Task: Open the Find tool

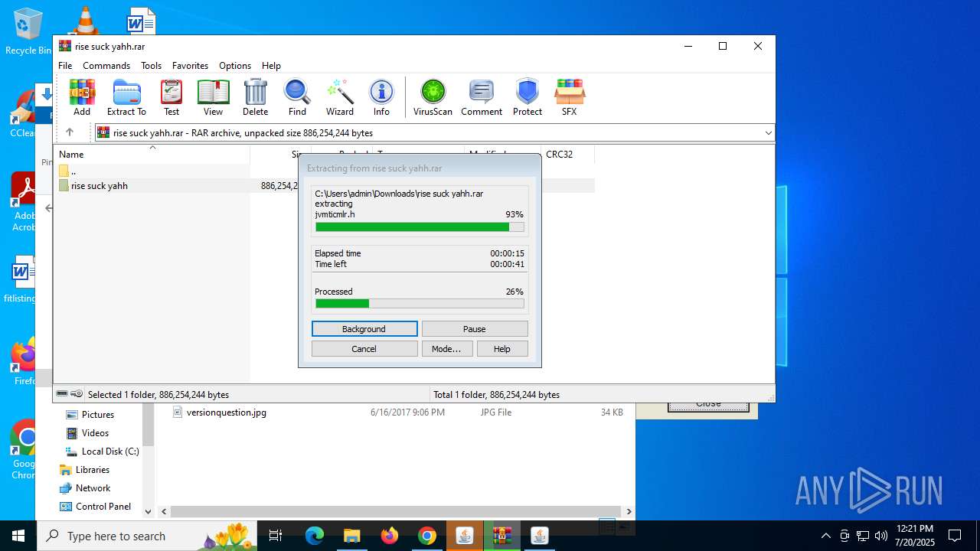Action: [x=297, y=97]
